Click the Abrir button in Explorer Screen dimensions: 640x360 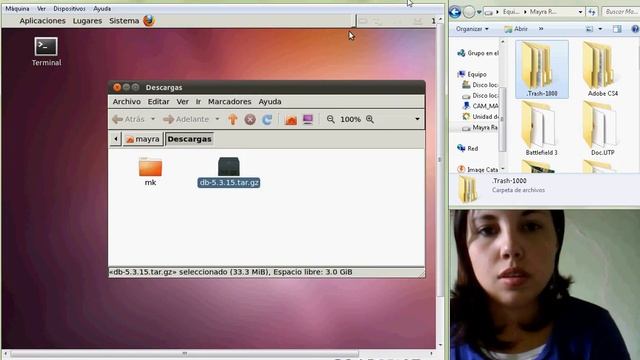point(516,29)
